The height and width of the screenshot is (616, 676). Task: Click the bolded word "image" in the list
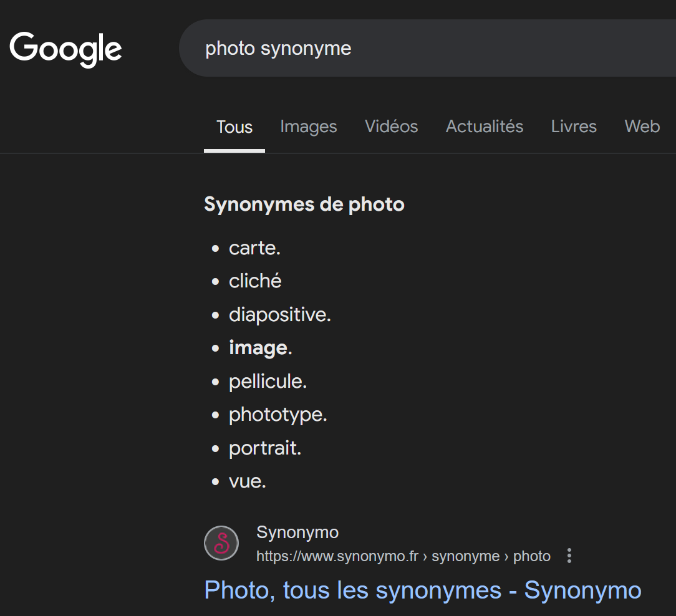click(x=258, y=348)
